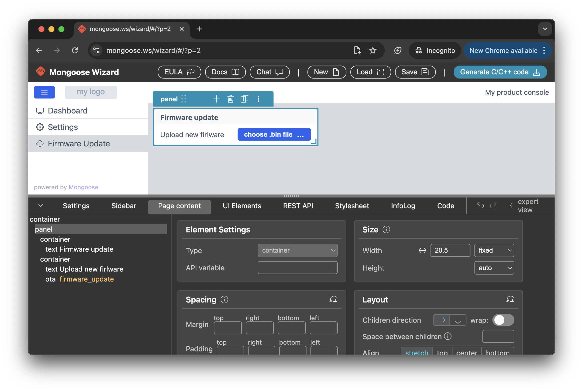This screenshot has width=583, height=392.
Task: Click the undo arrow icon
Action: point(480,205)
